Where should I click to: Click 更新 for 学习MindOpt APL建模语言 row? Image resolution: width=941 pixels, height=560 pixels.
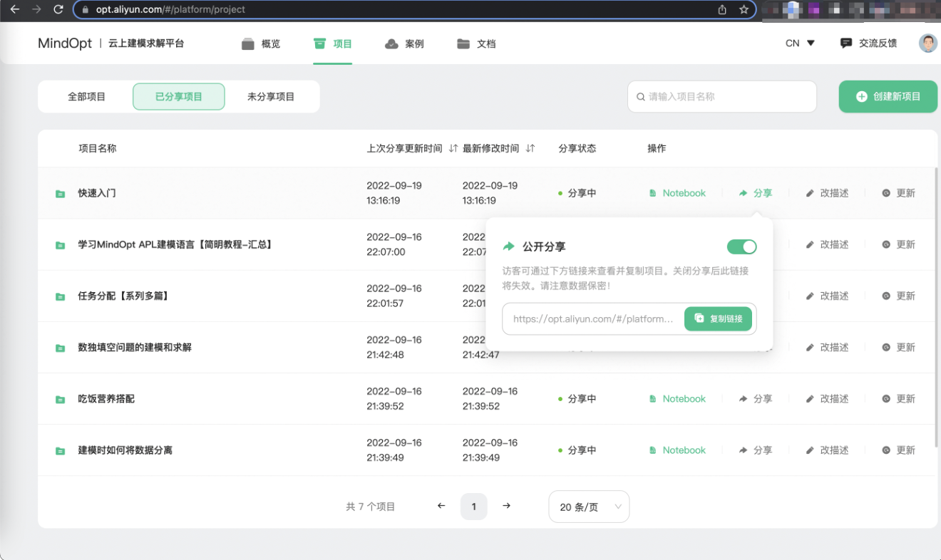point(898,244)
